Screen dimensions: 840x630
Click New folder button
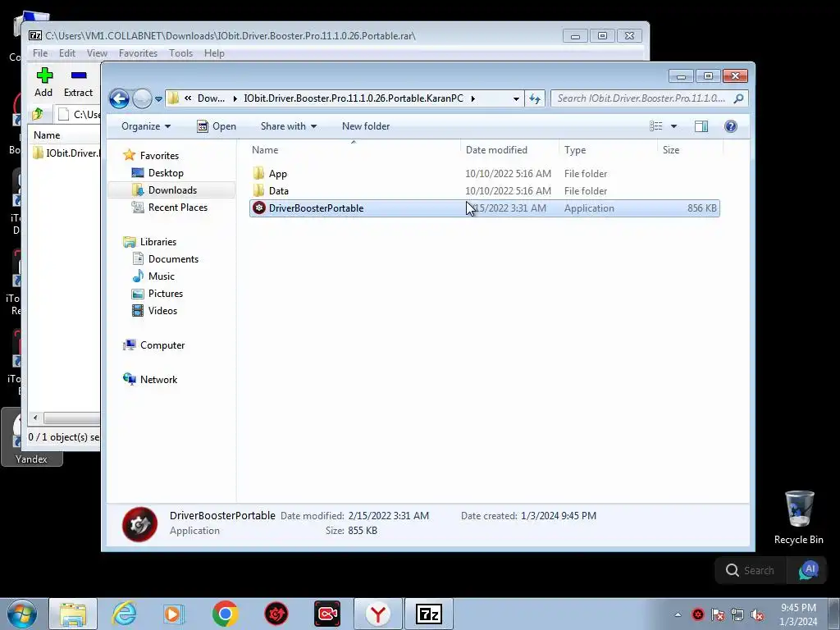366,126
